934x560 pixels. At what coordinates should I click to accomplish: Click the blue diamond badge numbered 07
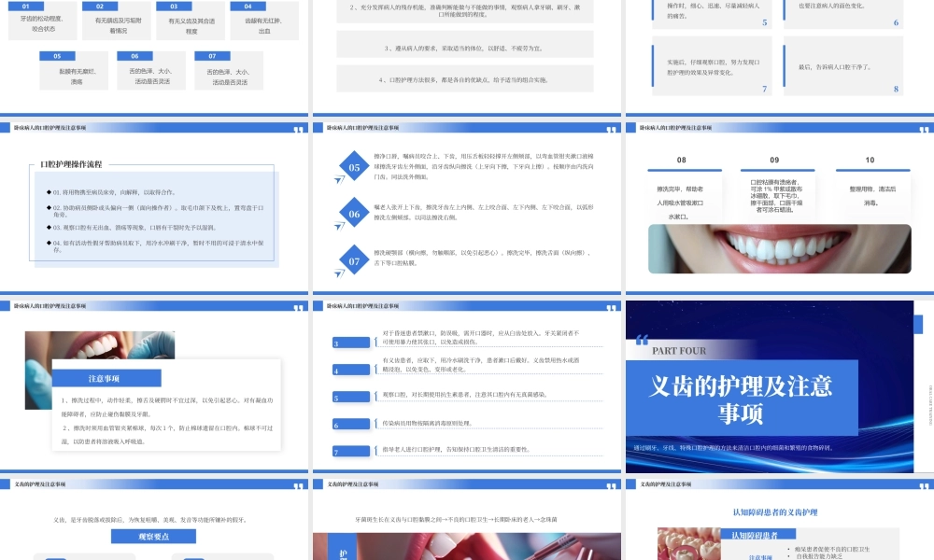tap(354, 260)
